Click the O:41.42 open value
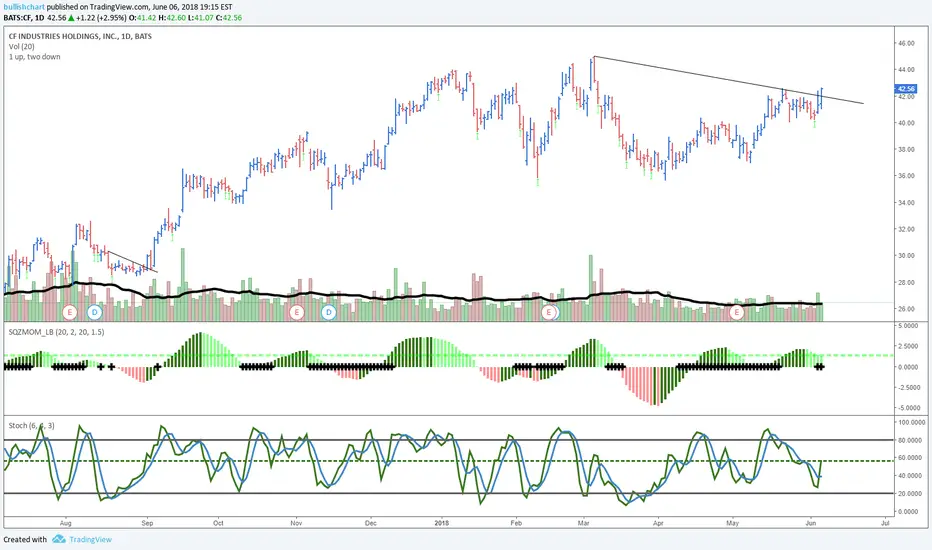The height and width of the screenshot is (550, 932). pyautogui.click(x=143, y=18)
